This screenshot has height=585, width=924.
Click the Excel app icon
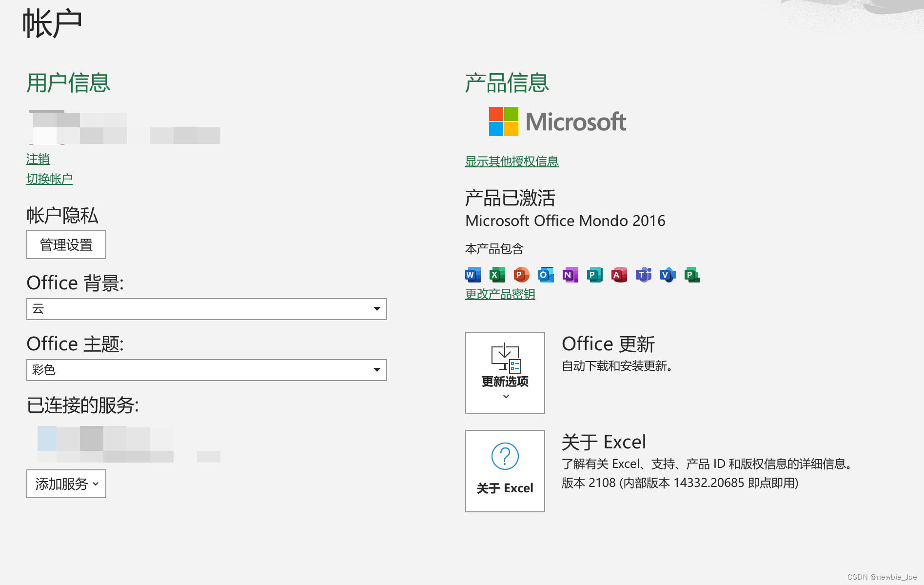(x=497, y=275)
